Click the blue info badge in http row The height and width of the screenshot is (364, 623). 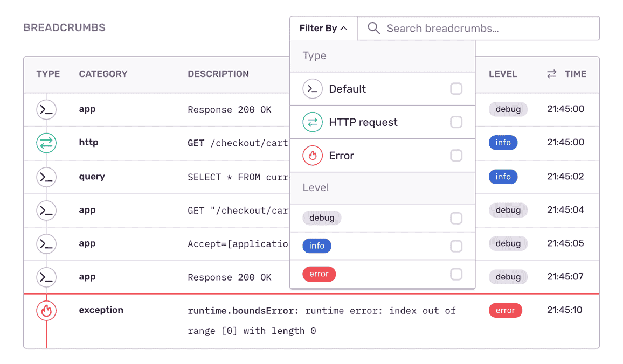(x=503, y=143)
